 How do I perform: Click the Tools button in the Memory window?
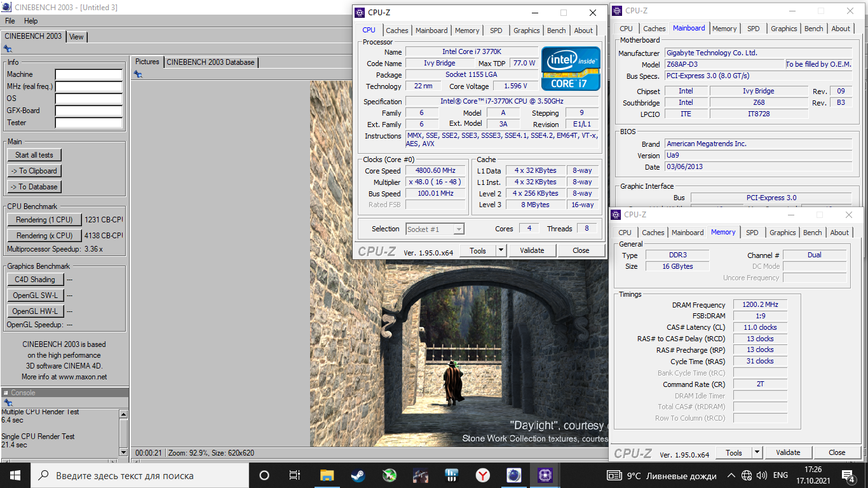point(734,452)
